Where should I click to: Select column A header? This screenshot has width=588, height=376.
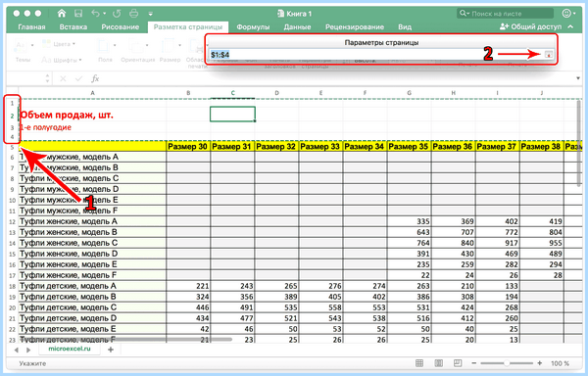pos(93,93)
